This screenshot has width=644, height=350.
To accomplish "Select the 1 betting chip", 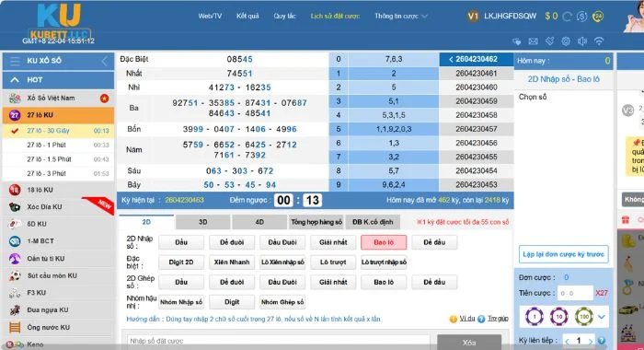I will 535,317.
